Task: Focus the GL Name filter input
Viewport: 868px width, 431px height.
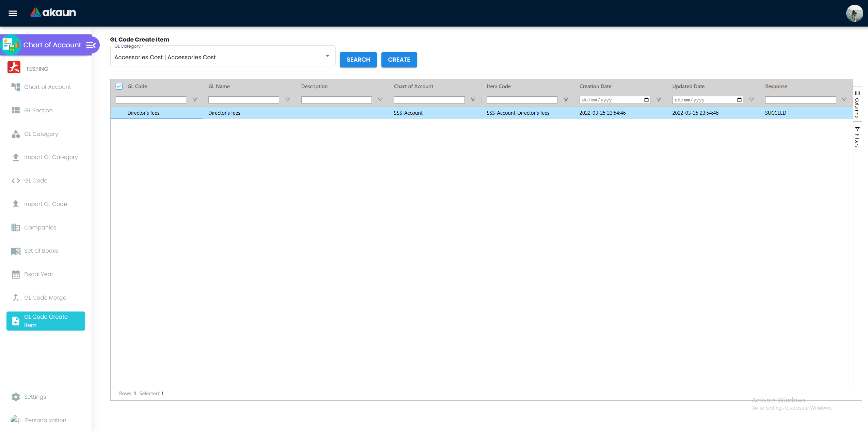Action: pyautogui.click(x=243, y=100)
